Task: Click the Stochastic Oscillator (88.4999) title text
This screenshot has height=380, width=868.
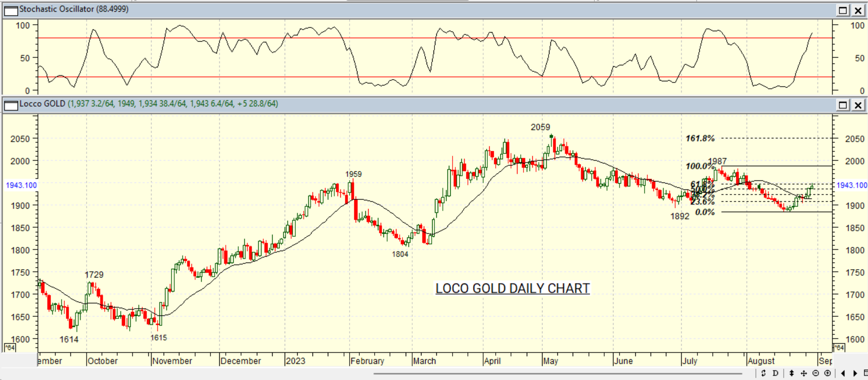Action: (x=74, y=9)
